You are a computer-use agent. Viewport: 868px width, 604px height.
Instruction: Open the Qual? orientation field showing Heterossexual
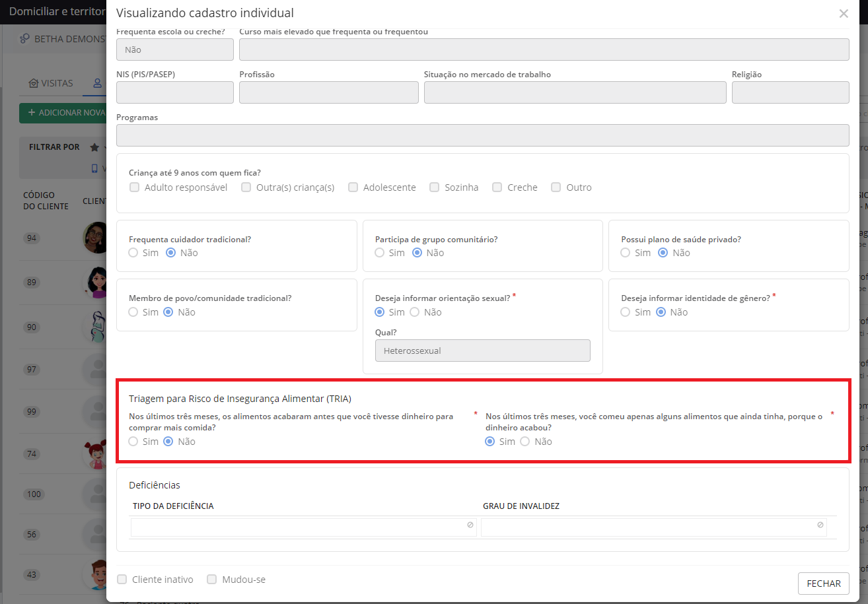click(x=482, y=351)
